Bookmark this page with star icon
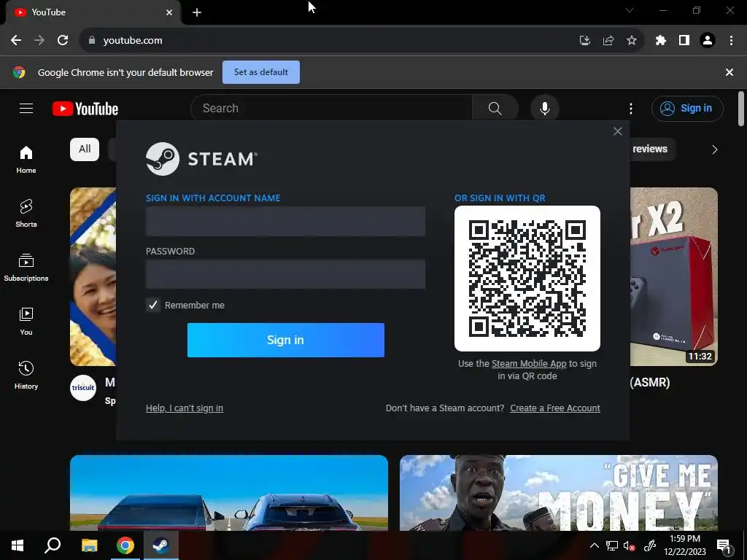747x560 pixels. click(632, 41)
